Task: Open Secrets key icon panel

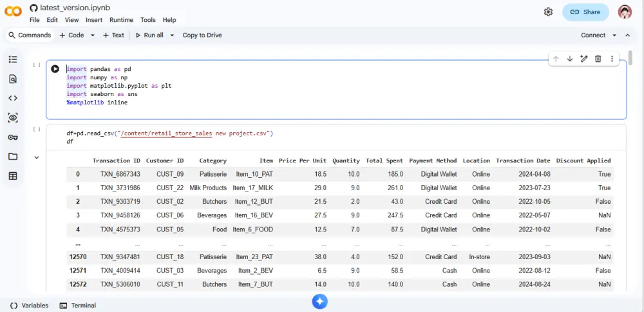Action: [x=13, y=137]
